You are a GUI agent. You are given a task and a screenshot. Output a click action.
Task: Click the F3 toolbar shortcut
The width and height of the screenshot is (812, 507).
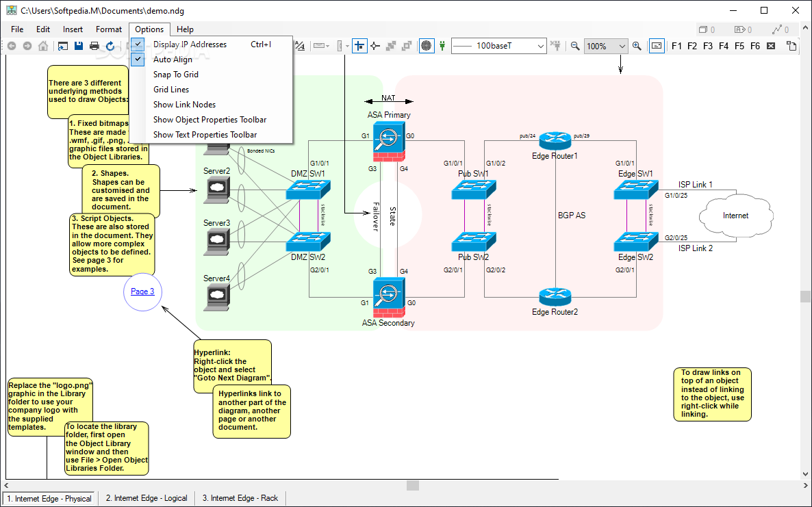click(x=708, y=46)
